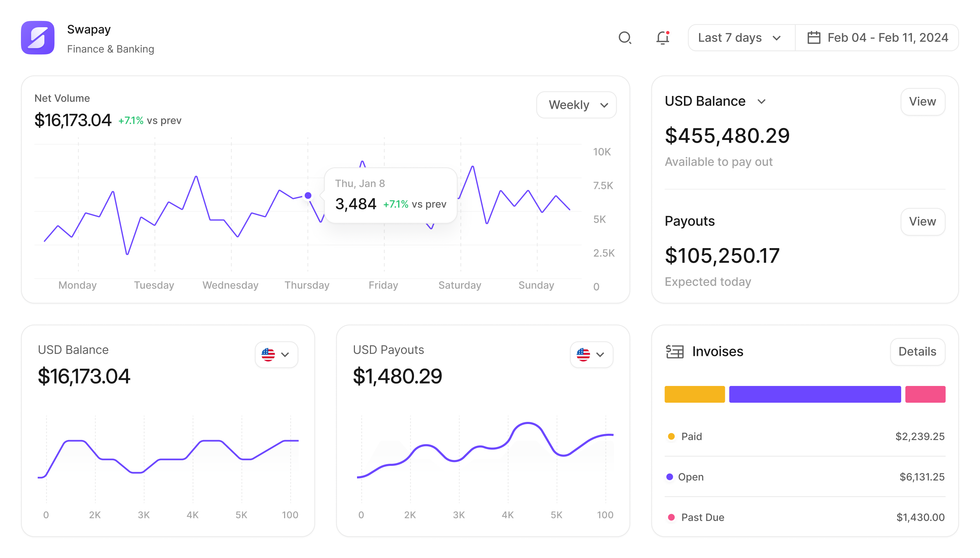Click the Invoices receipt icon

(x=675, y=351)
